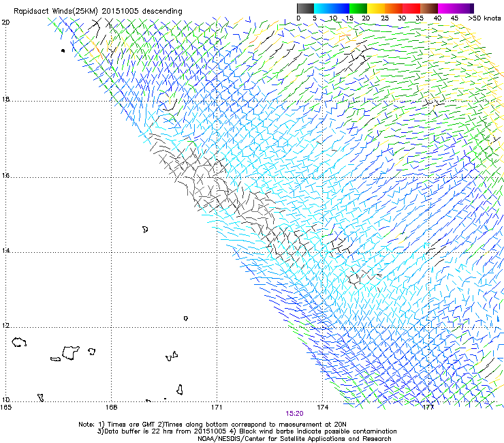Click latitude label '18' on the left axis
Viewport: 504px width, 443px height.
pos(5,99)
